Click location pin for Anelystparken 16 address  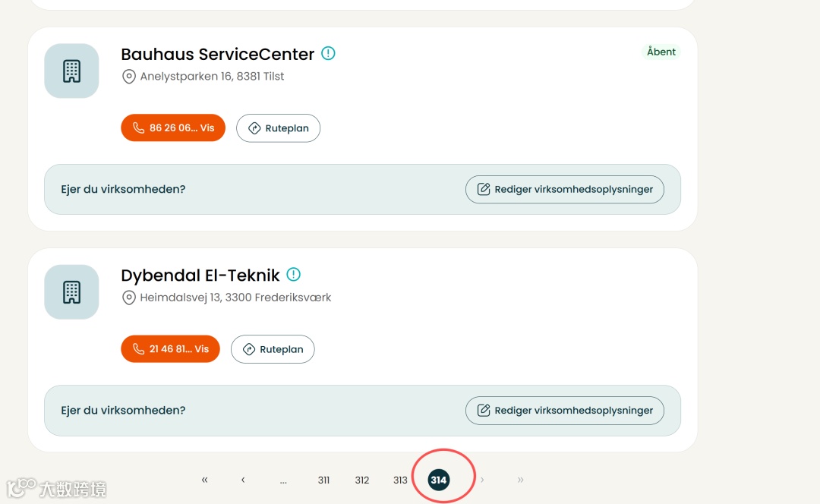(x=129, y=77)
